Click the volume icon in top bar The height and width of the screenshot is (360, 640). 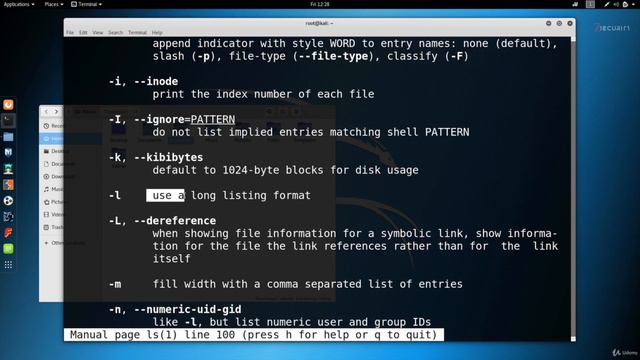[616, 4]
